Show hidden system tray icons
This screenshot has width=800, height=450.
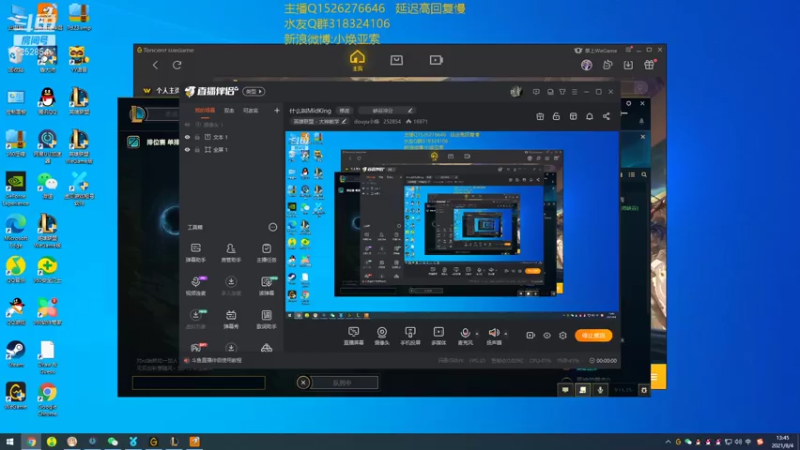point(668,442)
